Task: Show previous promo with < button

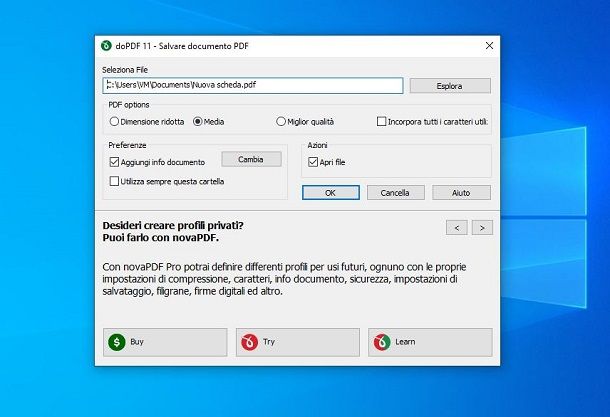Action: [x=457, y=228]
